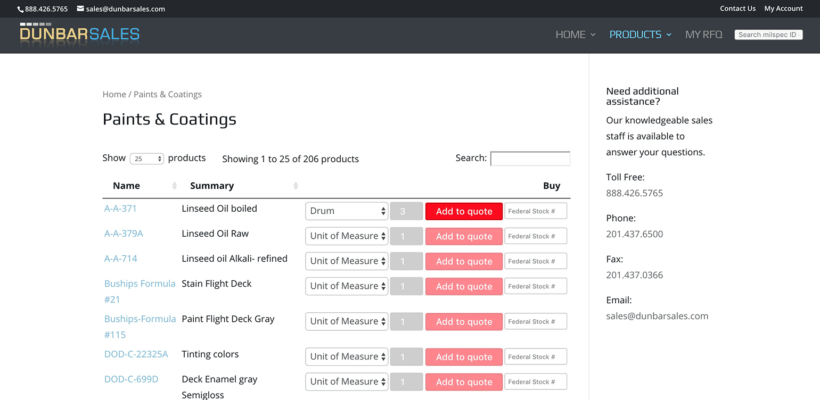Open A-A-371 product link
Viewport: 820px width, 400px height.
click(x=120, y=208)
